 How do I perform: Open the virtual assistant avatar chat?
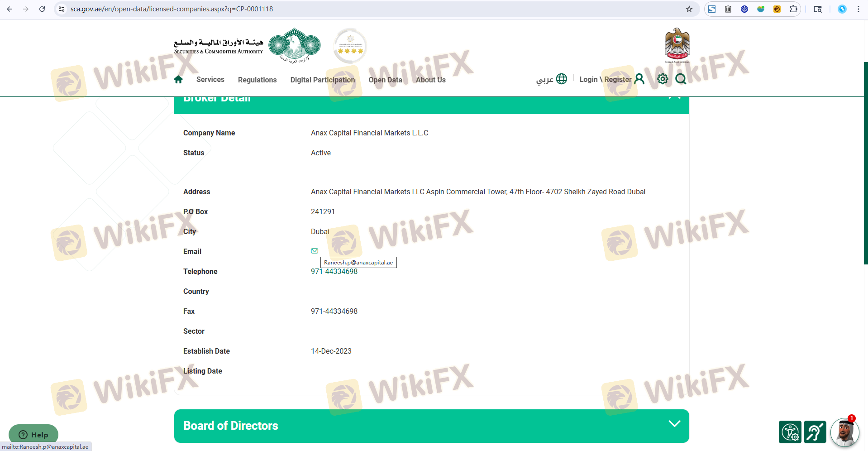click(844, 432)
